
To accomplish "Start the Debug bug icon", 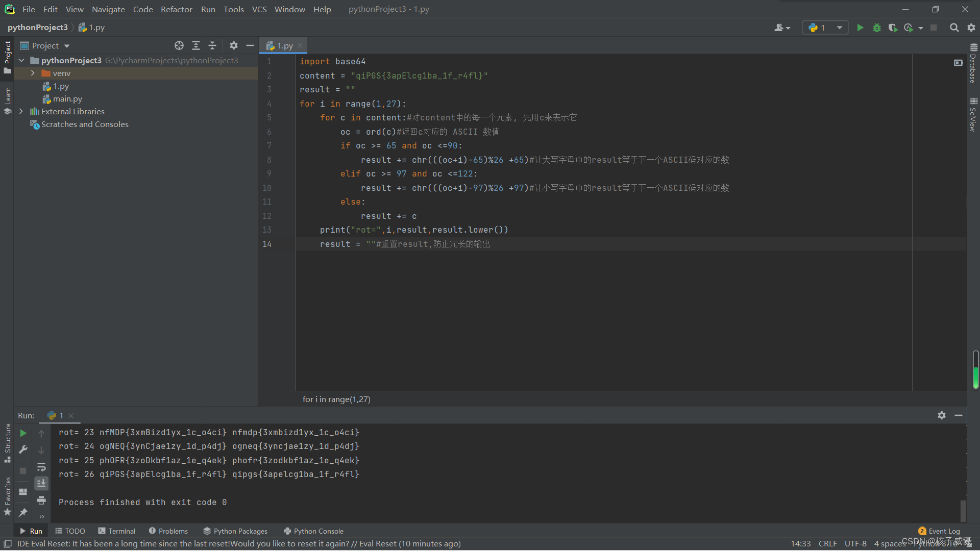I will tap(876, 28).
